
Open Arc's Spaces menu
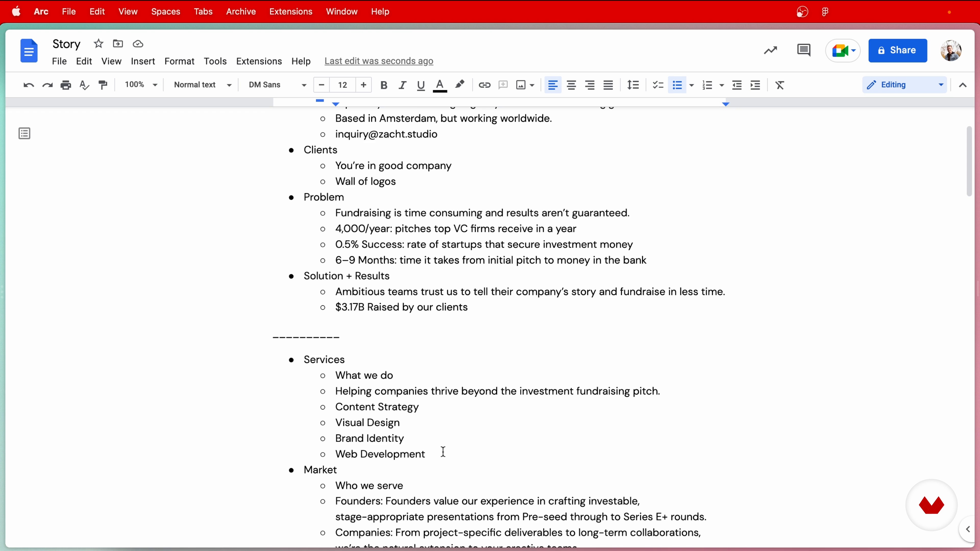[x=165, y=12]
